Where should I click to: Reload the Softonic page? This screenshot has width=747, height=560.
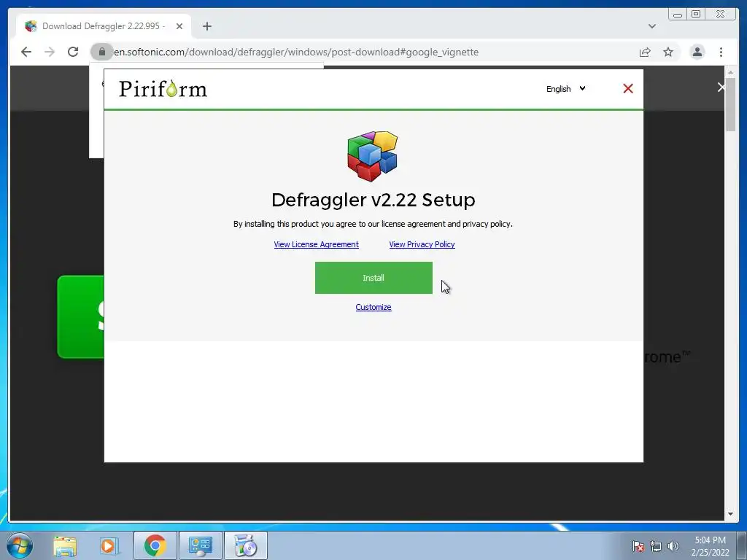[73, 52]
